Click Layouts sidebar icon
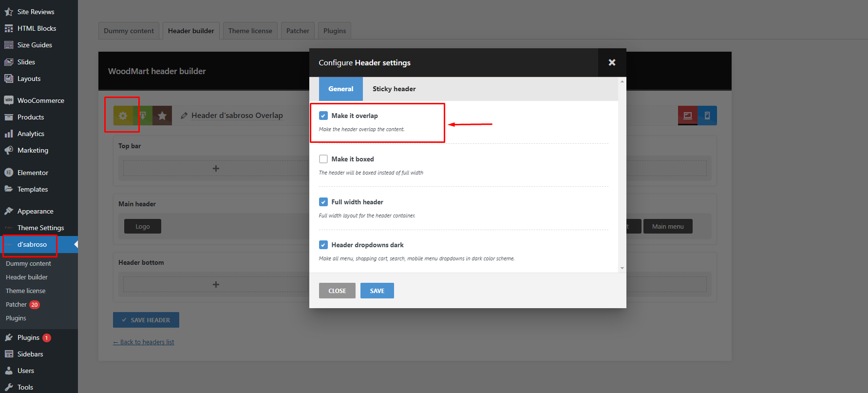 [9, 79]
